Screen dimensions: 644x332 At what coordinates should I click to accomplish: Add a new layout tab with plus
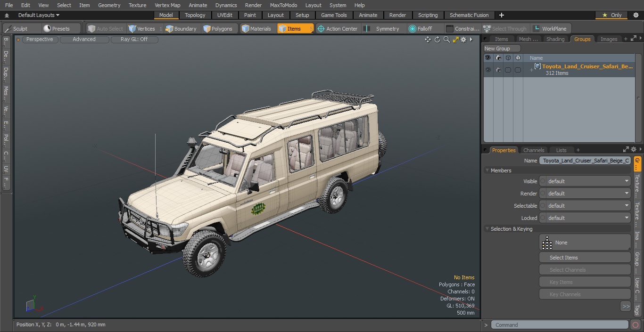501,15
